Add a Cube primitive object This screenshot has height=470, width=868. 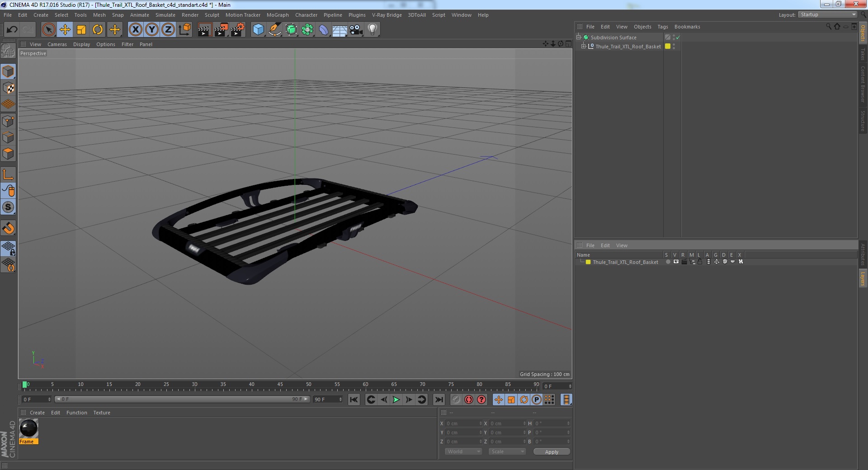[x=258, y=30]
